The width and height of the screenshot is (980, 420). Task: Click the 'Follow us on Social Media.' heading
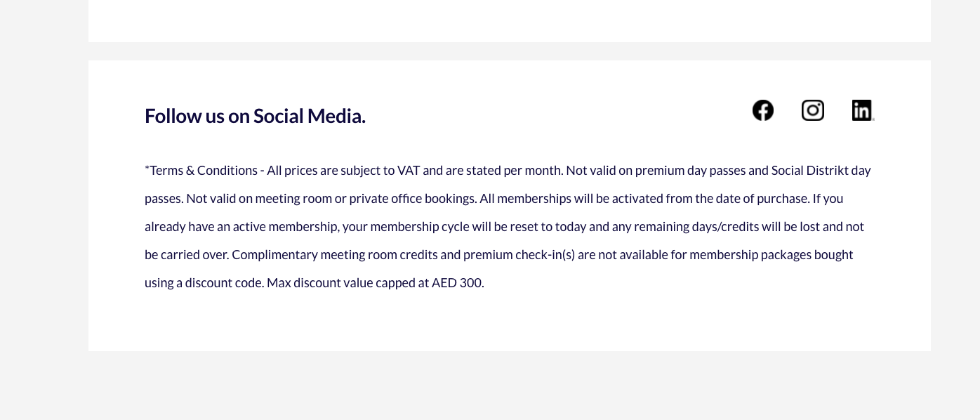point(255,116)
